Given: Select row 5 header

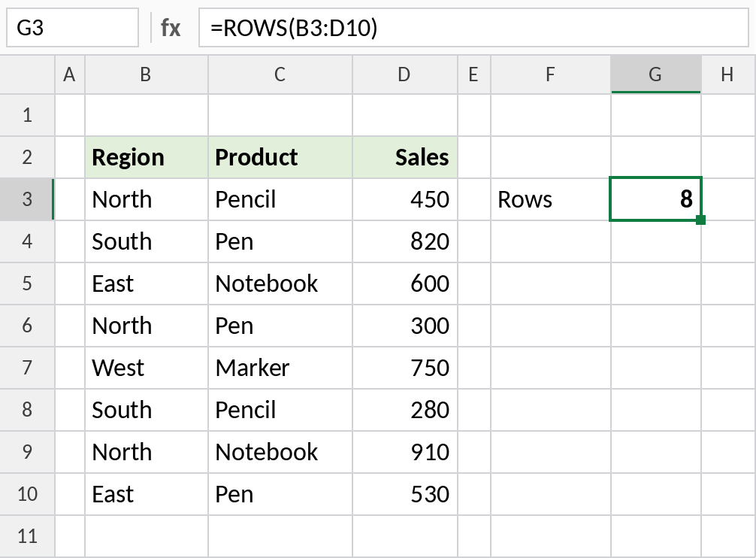Looking at the screenshot, I should click(x=27, y=284).
